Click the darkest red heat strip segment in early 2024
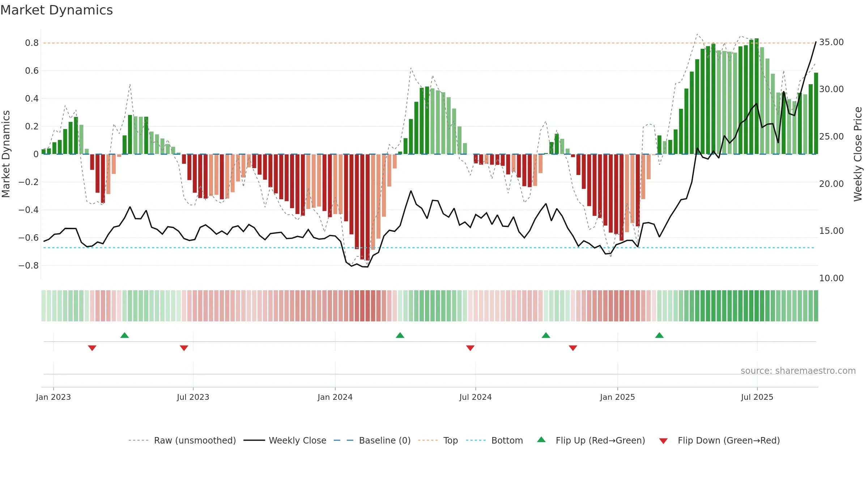868x488 pixels. 367,306
